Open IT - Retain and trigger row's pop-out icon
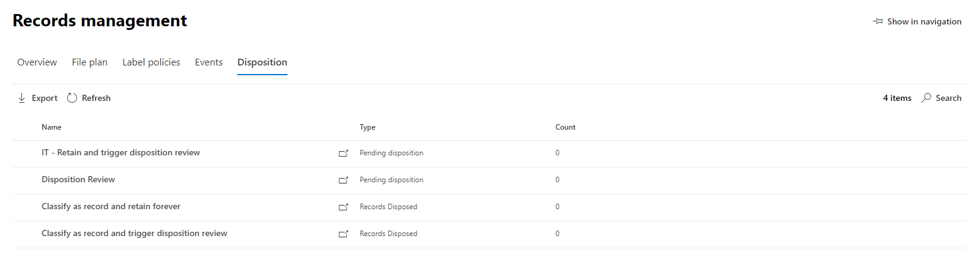 (343, 154)
